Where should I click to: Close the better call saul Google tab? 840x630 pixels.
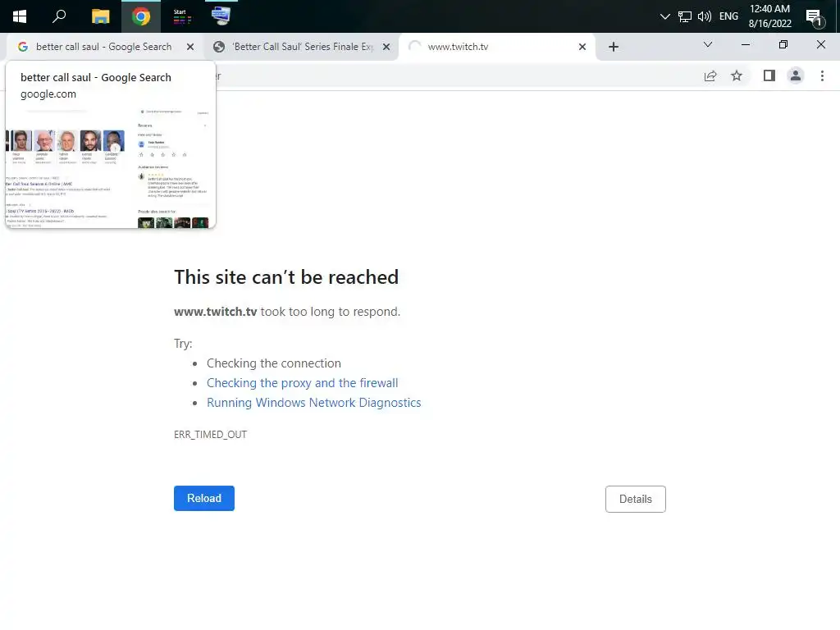pyautogui.click(x=190, y=47)
